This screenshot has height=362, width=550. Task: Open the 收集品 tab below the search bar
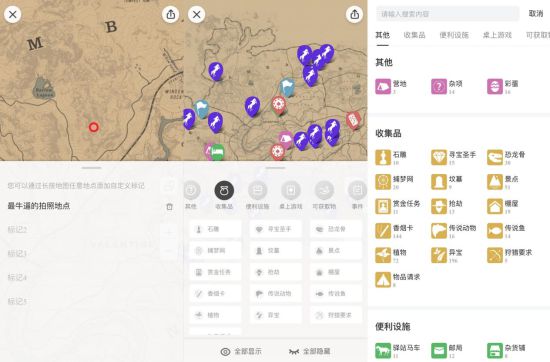pyautogui.click(x=414, y=35)
